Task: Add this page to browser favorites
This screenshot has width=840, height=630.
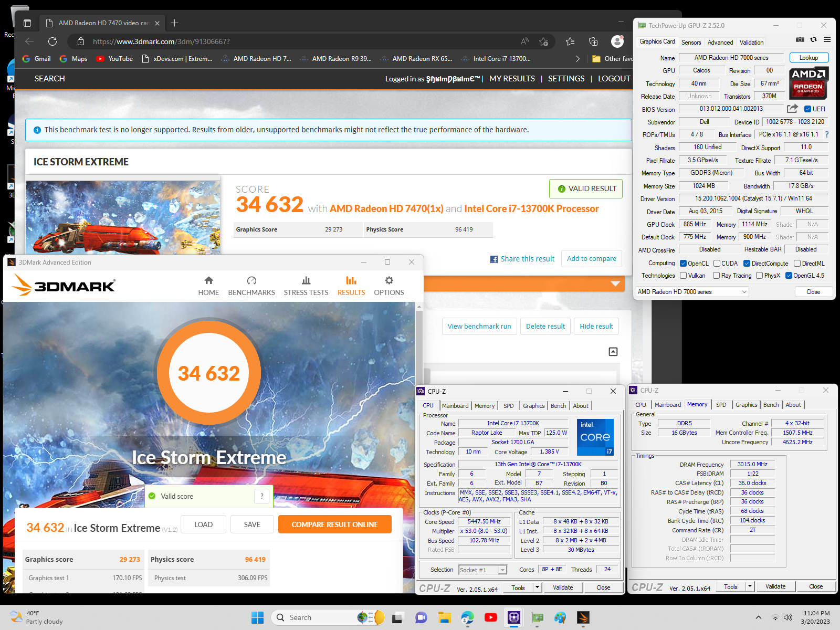Action: click(x=543, y=41)
